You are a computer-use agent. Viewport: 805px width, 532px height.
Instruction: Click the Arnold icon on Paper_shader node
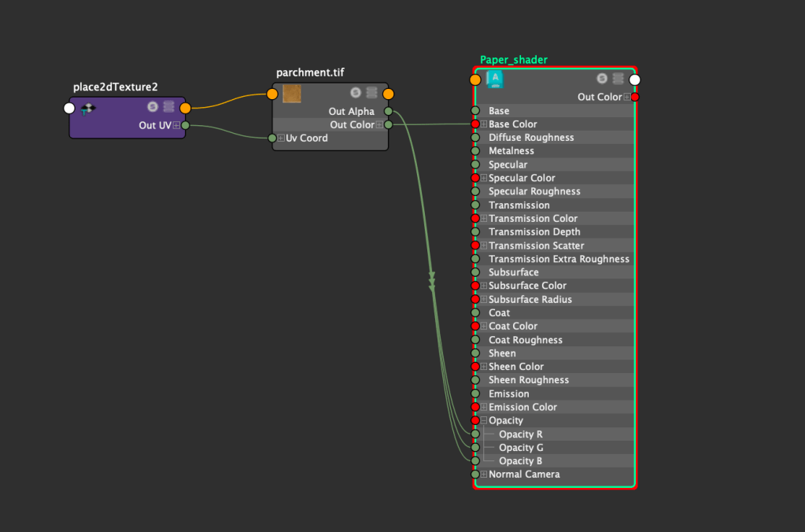tap(495, 79)
